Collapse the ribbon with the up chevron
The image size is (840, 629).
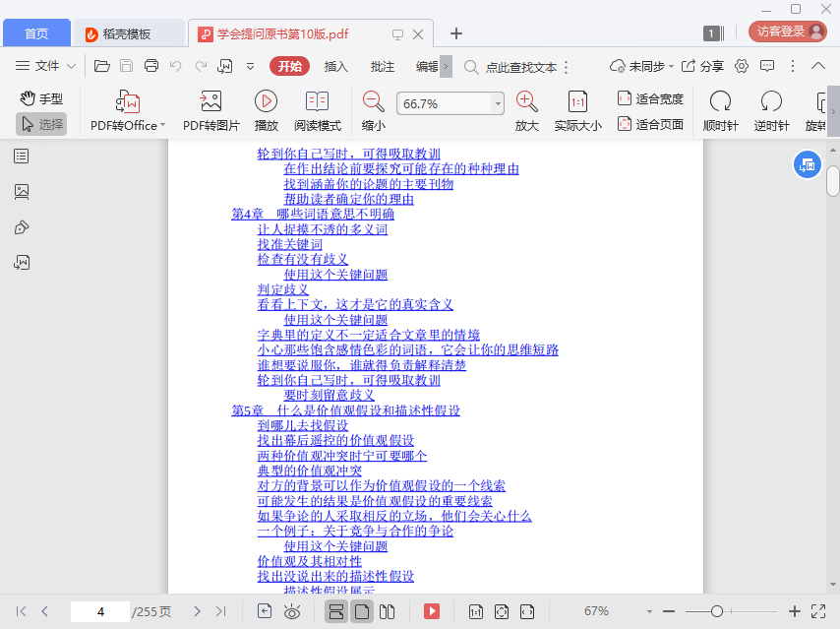pos(818,66)
